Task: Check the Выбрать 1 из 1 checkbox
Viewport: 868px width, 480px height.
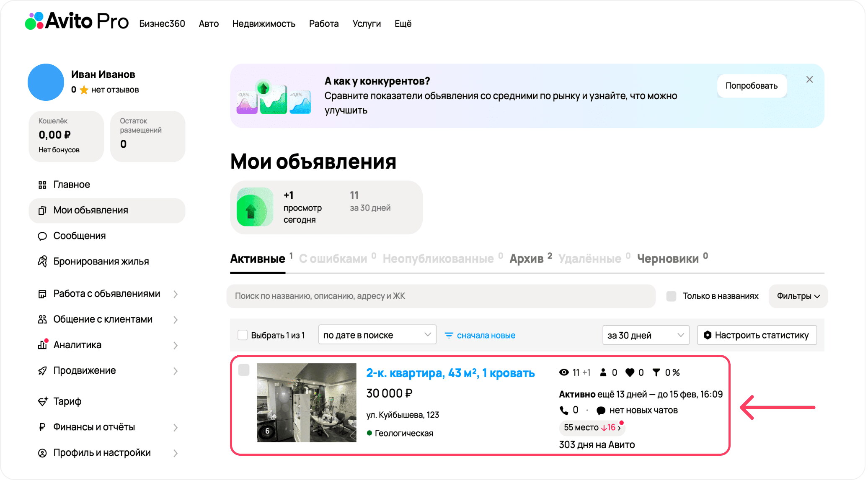Action: pyautogui.click(x=243, y=335)
